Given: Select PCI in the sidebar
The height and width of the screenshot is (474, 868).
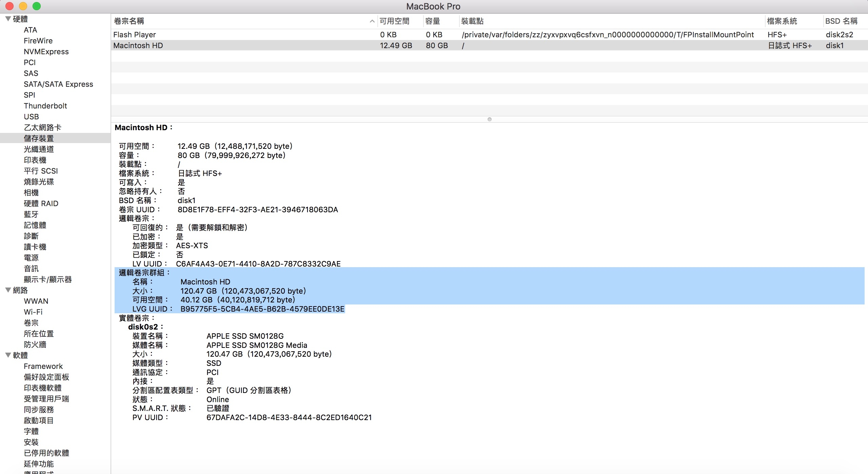Looking at the screenshot, I should click(29, 62).
